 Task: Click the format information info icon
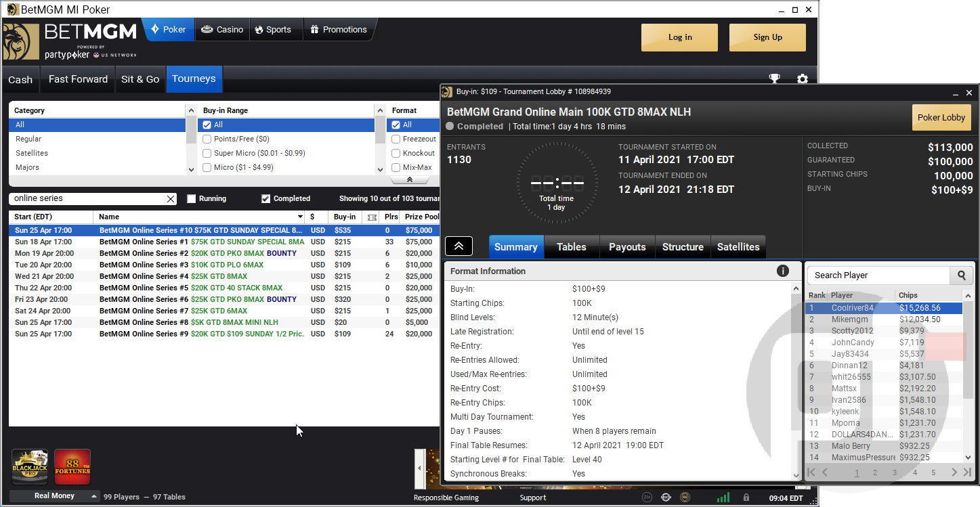pos(783,271)
